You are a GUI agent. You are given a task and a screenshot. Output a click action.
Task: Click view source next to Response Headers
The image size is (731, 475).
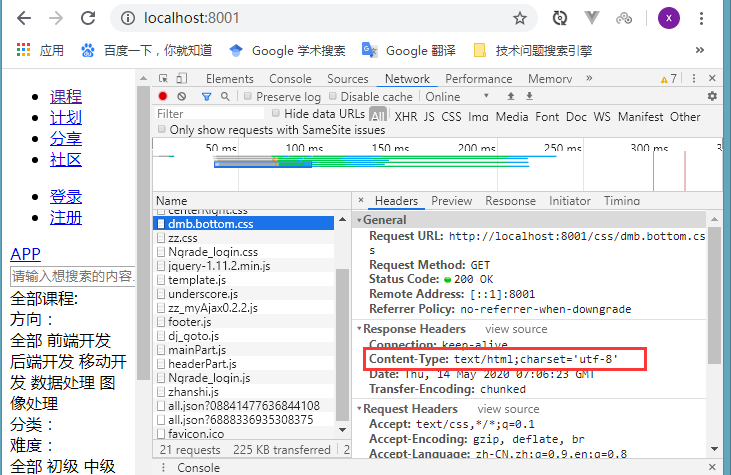tap(516, 329)
